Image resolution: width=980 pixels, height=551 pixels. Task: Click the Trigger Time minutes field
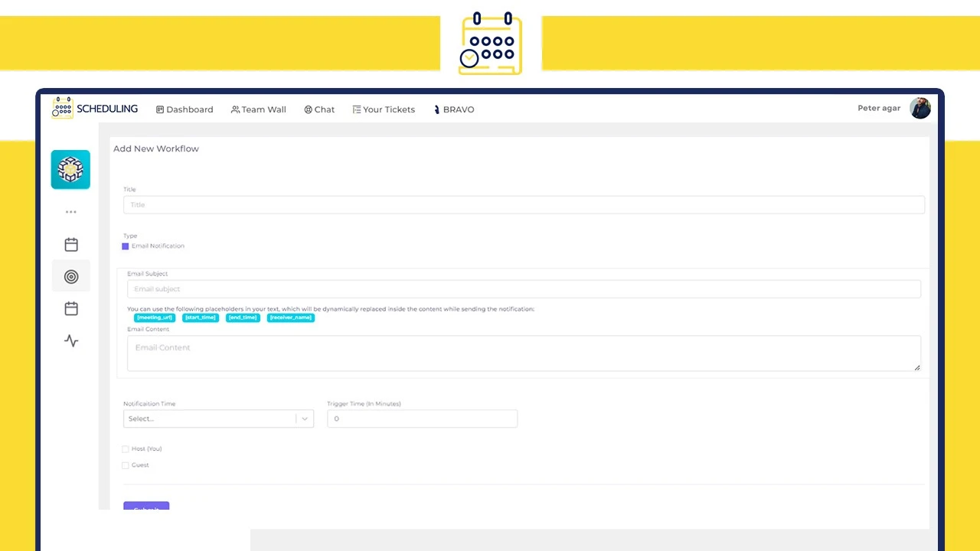click(x=423, y=419)
